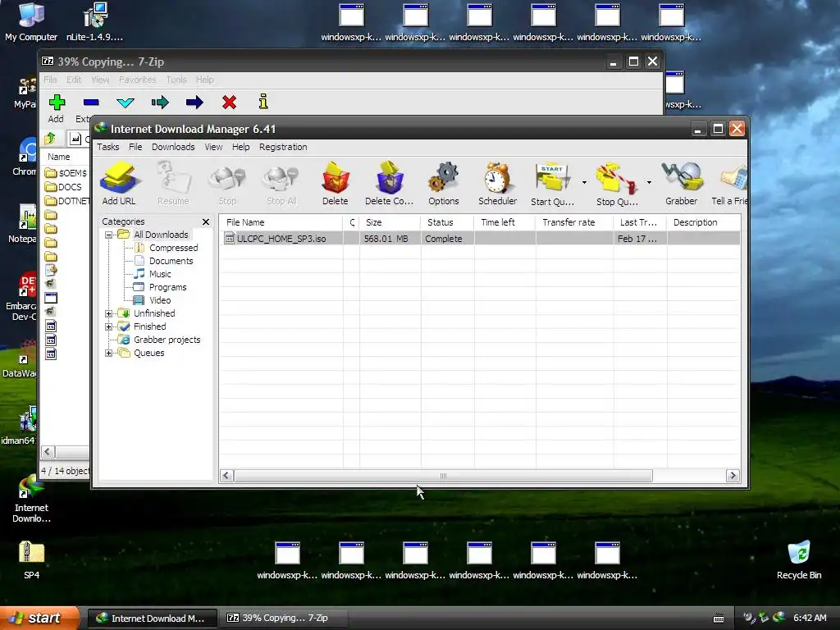Screen dimensions: 840x630
Task: Click the system tray clock showing 6:42 AM
Action: pos(810,618)
